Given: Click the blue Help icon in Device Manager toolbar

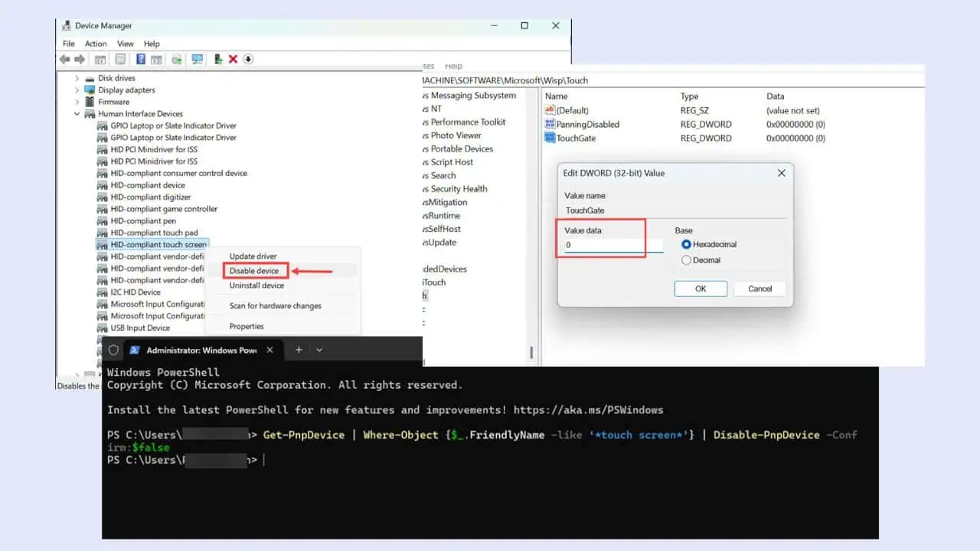Looking at the screenshot, I should pos(141,60).
